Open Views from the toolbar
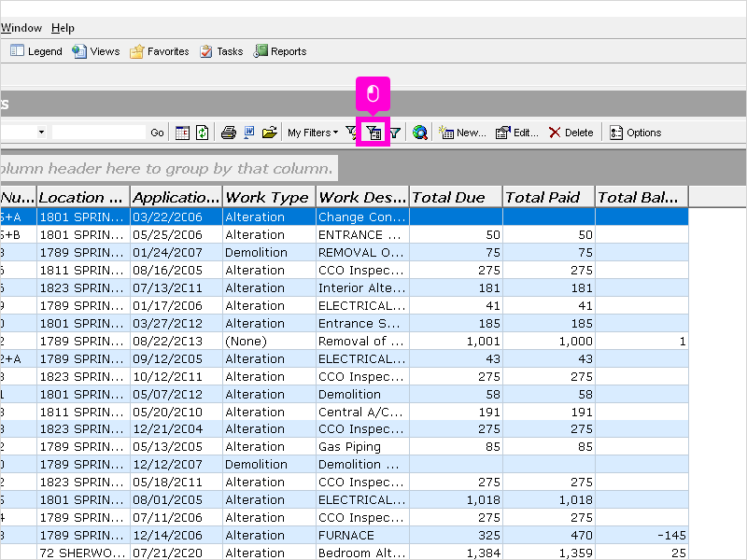 coord(96,51)
